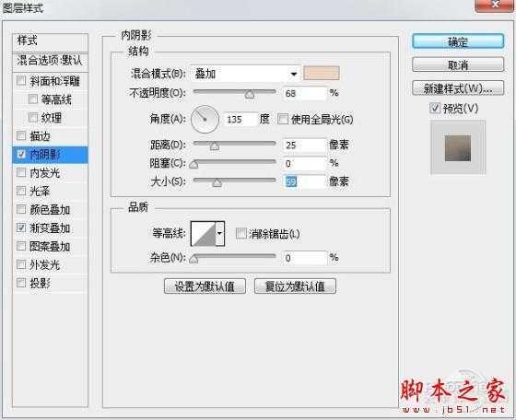Tick the 等高线 sub-option checkbox
Screen dimensions: 516x420
33,99
